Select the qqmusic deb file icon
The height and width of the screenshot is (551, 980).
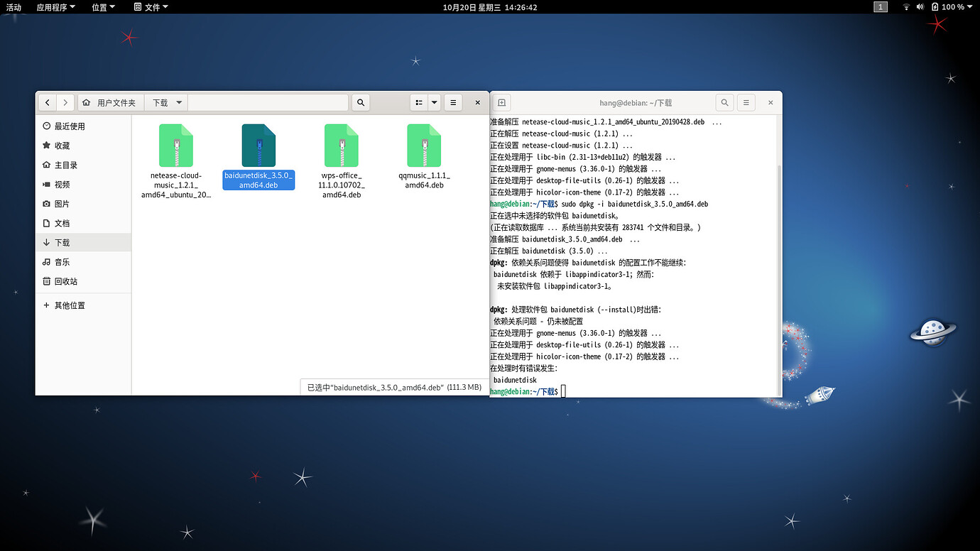point(424,146)
